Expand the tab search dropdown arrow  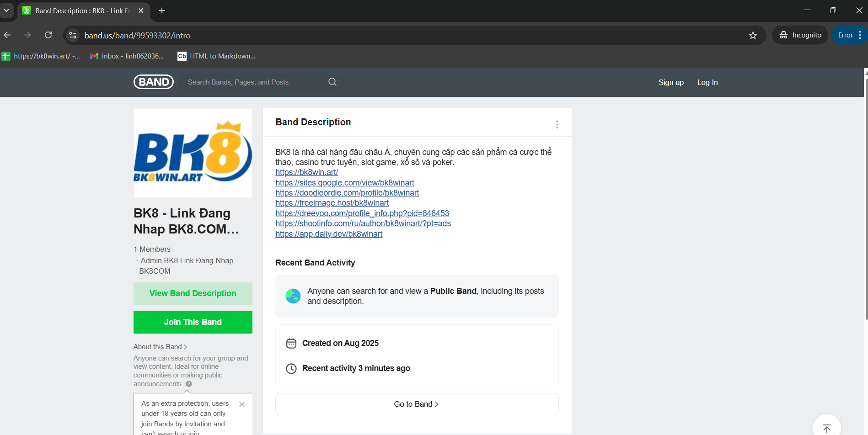(x=6, y=11)
